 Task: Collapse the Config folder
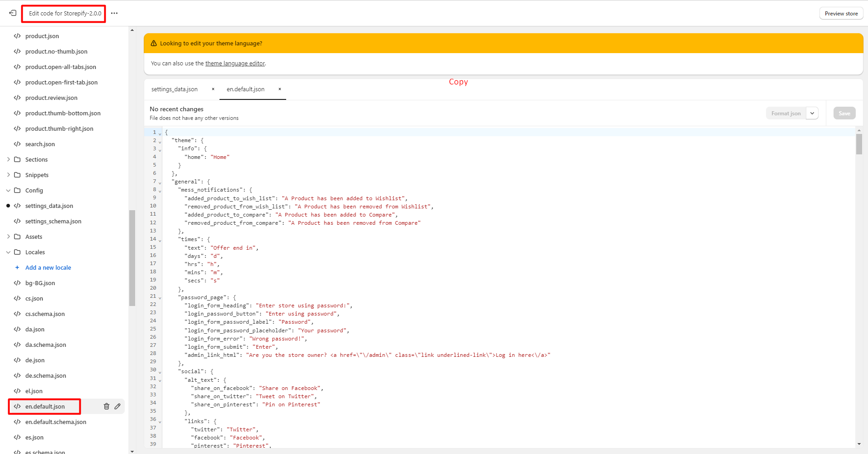pyautogui.click(x=9, y=190)
